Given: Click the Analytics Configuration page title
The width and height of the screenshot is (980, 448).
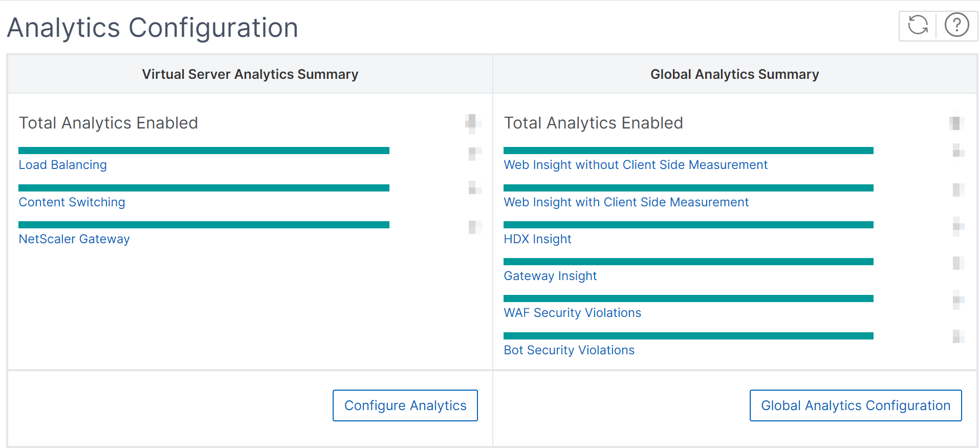Looking at the screenshot, I should tap(153, 28).
